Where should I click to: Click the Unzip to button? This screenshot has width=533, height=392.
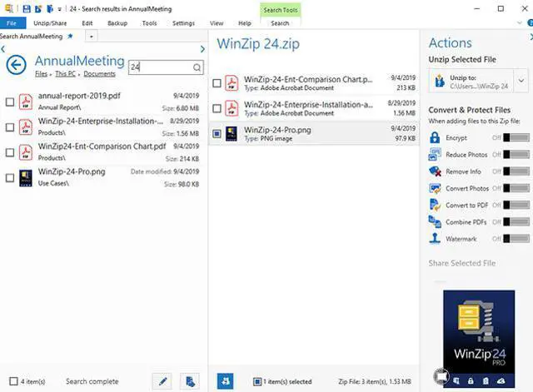point(471,82)
